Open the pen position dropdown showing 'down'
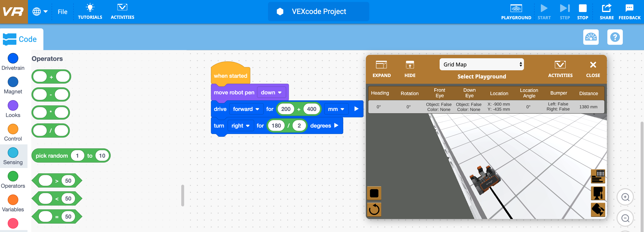644x232 pixels. pos(271,92)
